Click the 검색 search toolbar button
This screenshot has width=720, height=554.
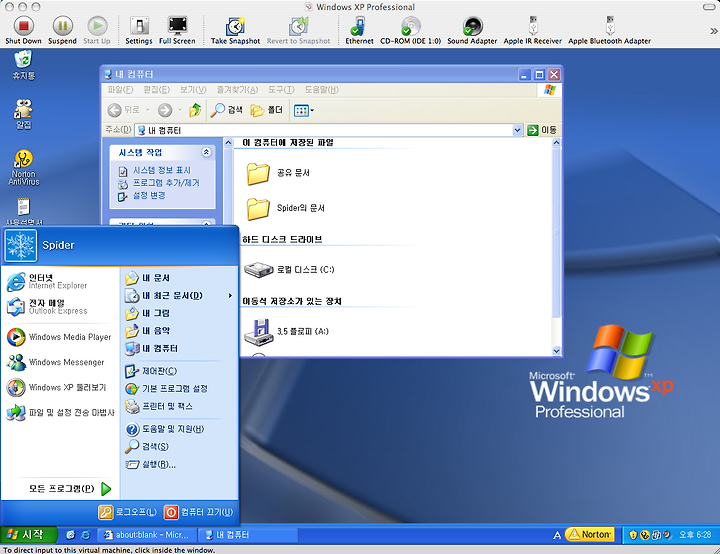coord(226,110)
